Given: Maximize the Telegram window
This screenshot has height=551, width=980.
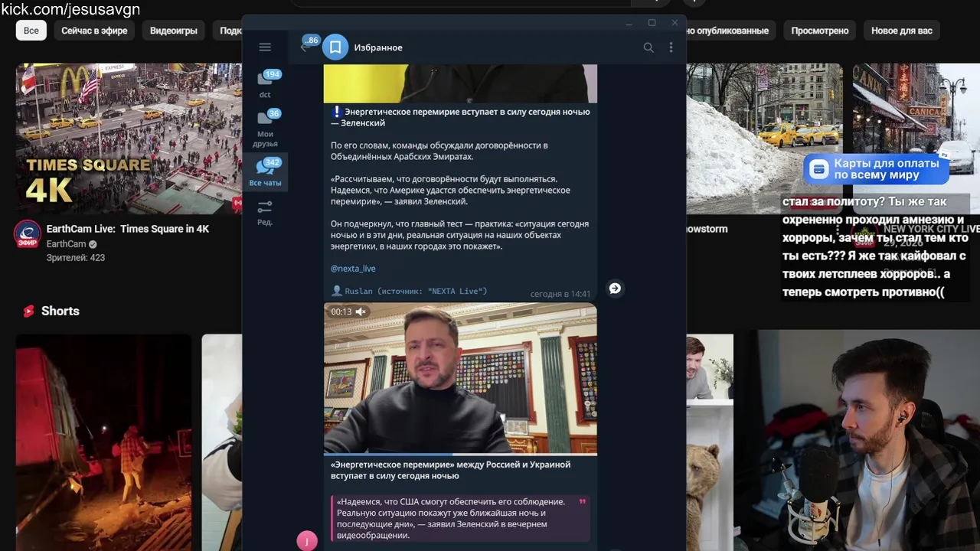Looking at the screenshot, I should click(652, 22).
